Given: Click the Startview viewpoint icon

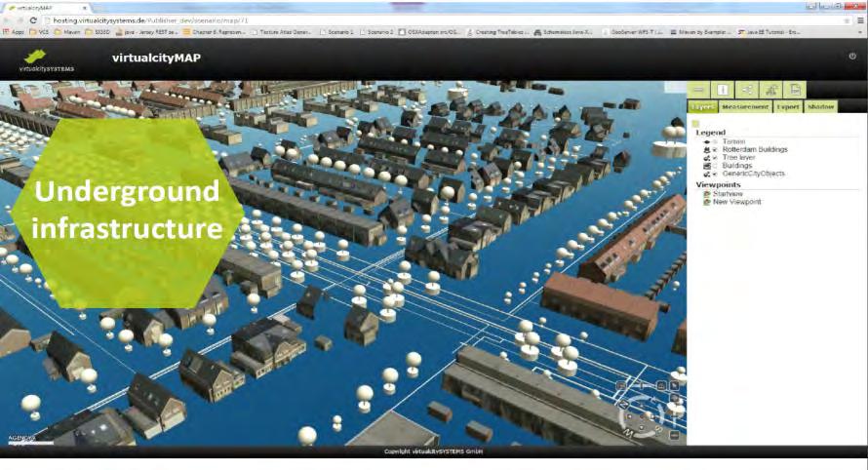Looking at the screenshot, I should click(707, 194).
